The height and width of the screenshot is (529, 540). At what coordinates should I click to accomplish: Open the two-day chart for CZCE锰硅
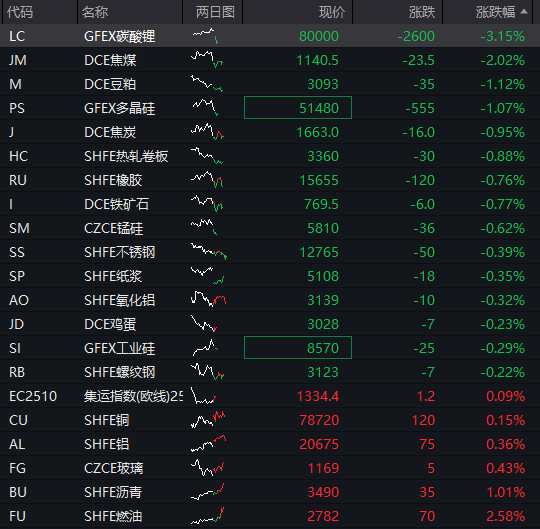coord(204,227)
